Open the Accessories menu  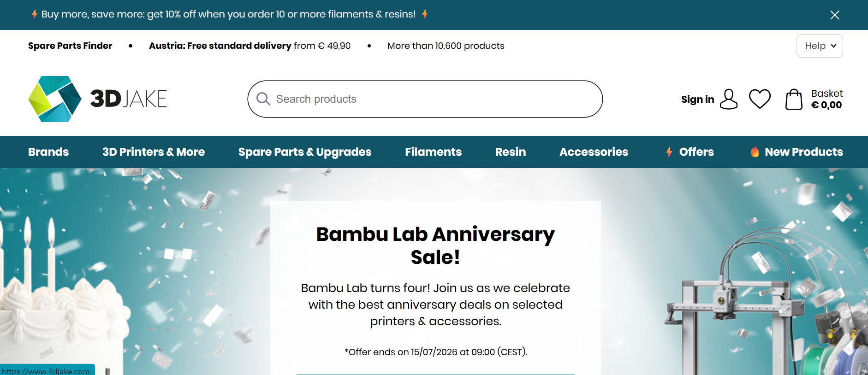pyautogui.click(x=594, y=152)
